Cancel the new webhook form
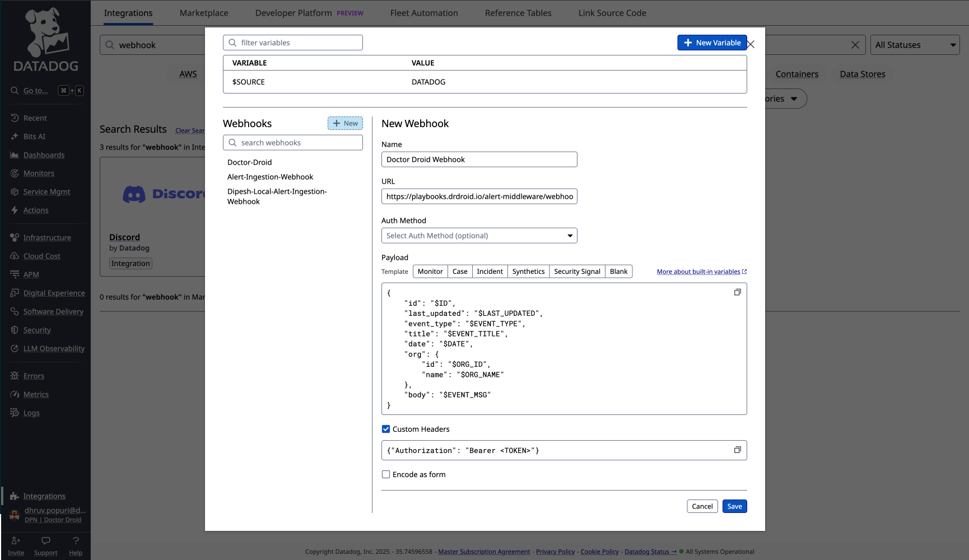 [702, 506]
